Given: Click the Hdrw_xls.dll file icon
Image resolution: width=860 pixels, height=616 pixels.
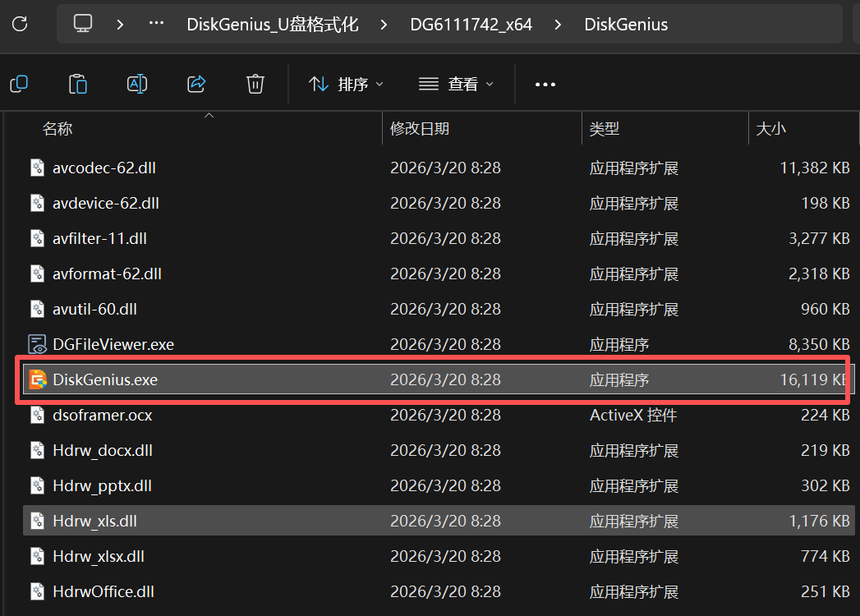Looking at the screenshot, I should click(x=37, y=521).
